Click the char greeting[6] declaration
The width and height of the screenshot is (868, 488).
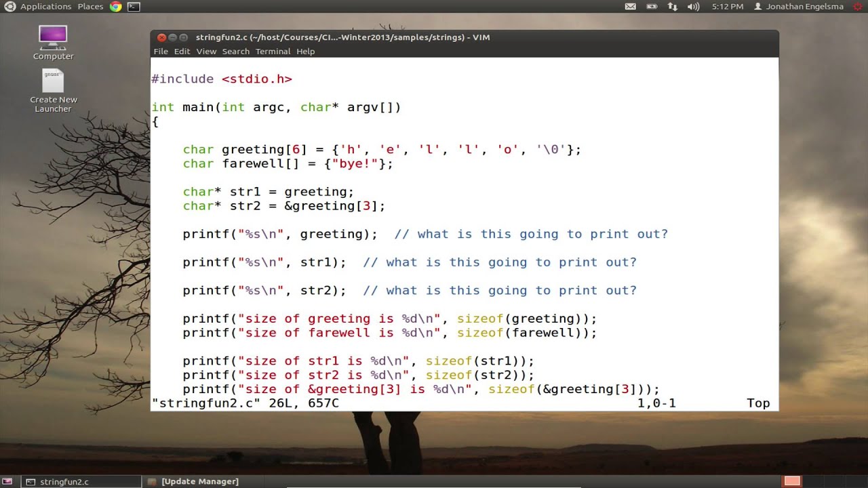(382, 150)
